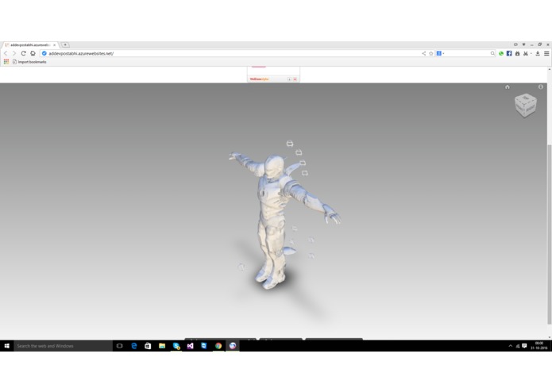Image resolution: width=552 pixels, height=392 pixels.
Task: Open the Action Center notifications
Action: 524,346
